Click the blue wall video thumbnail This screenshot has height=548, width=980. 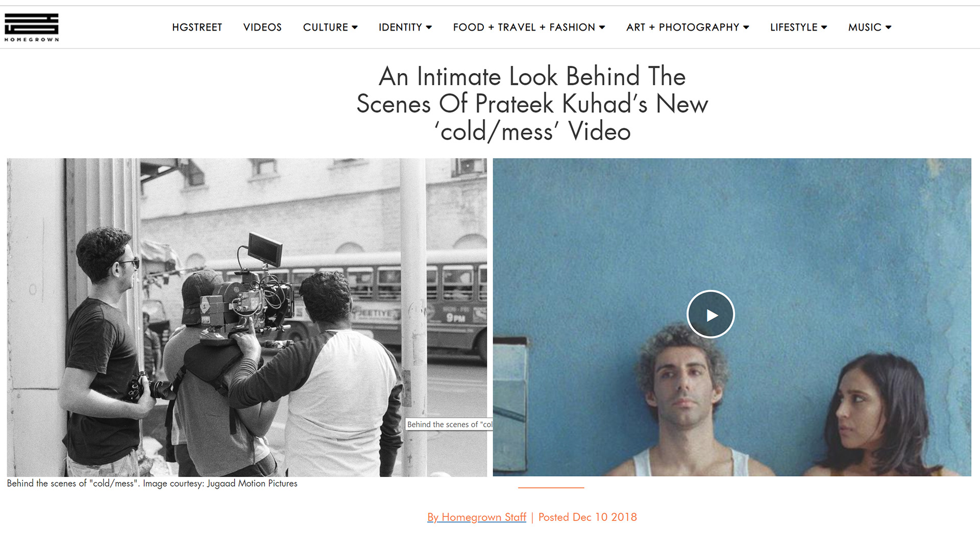pos(732,317)
